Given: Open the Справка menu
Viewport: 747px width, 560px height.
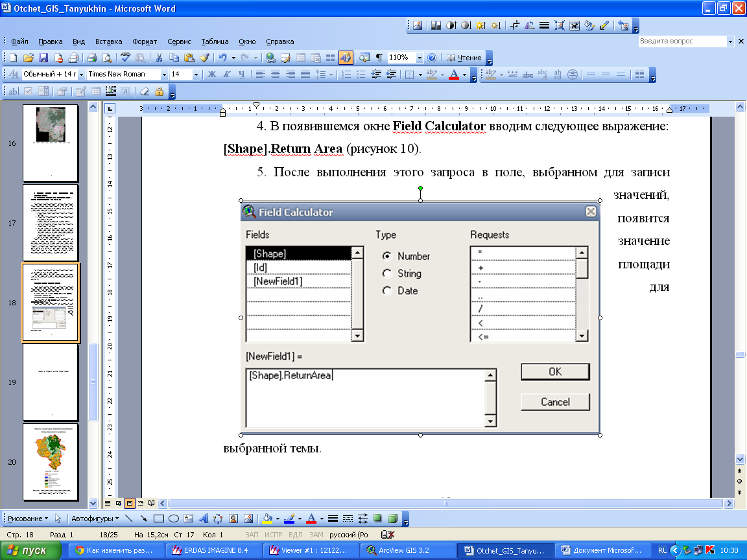Looking at the screenshot, I should [x=279, y=41].
